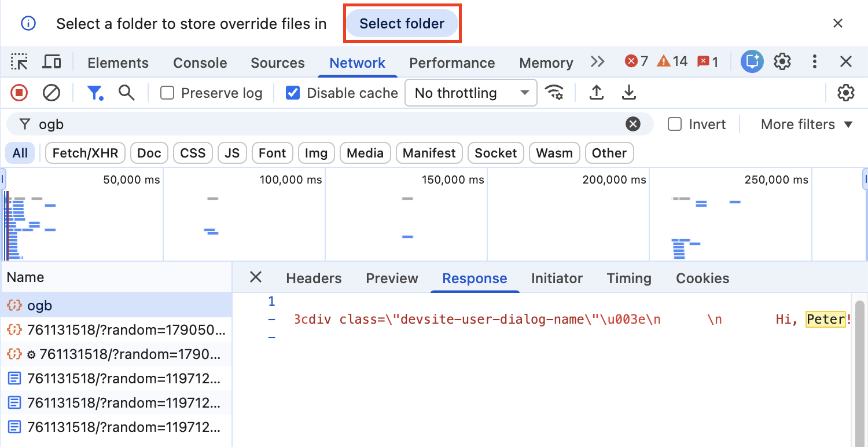Close the request details pane

[x=256, y=277]
